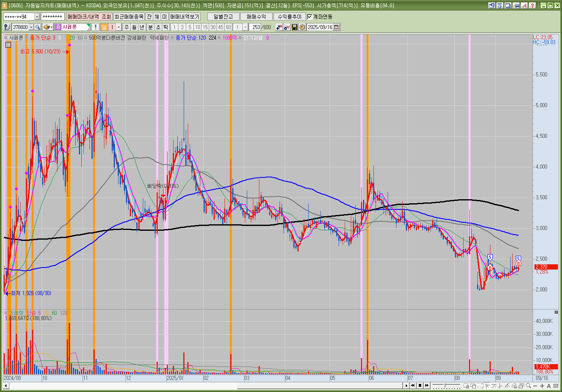Click the help question mark icon in title bar
Screen dimensions: 562x392
click(x=532, y=5)
